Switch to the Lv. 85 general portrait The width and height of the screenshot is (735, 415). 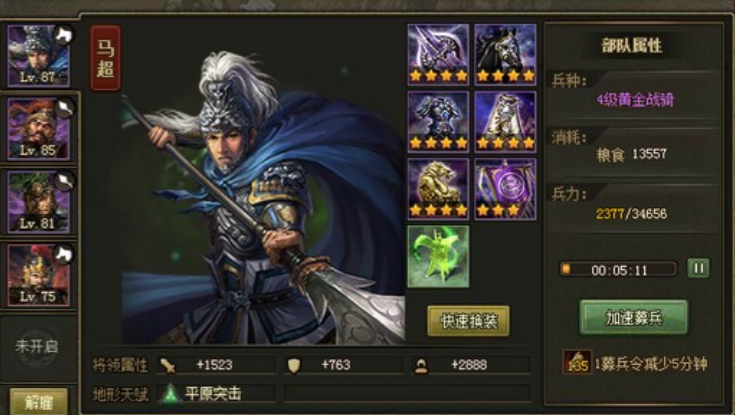tap(38, 129)
